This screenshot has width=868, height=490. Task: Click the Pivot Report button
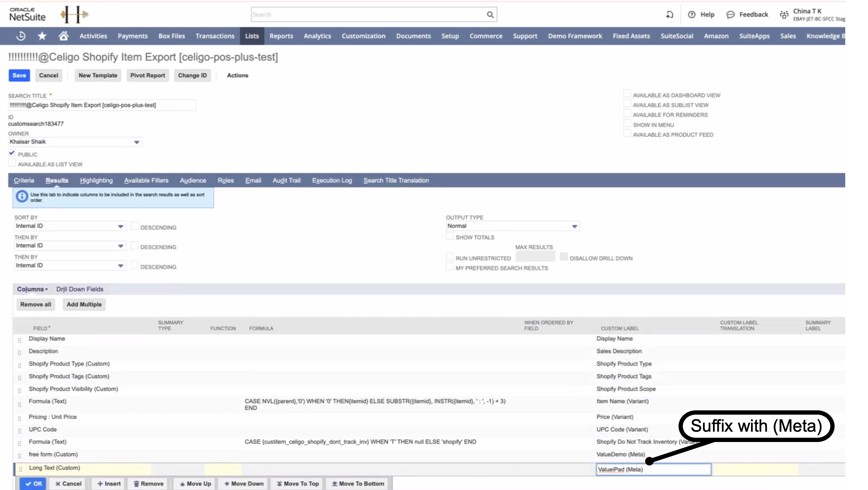(x=148, y=75)
